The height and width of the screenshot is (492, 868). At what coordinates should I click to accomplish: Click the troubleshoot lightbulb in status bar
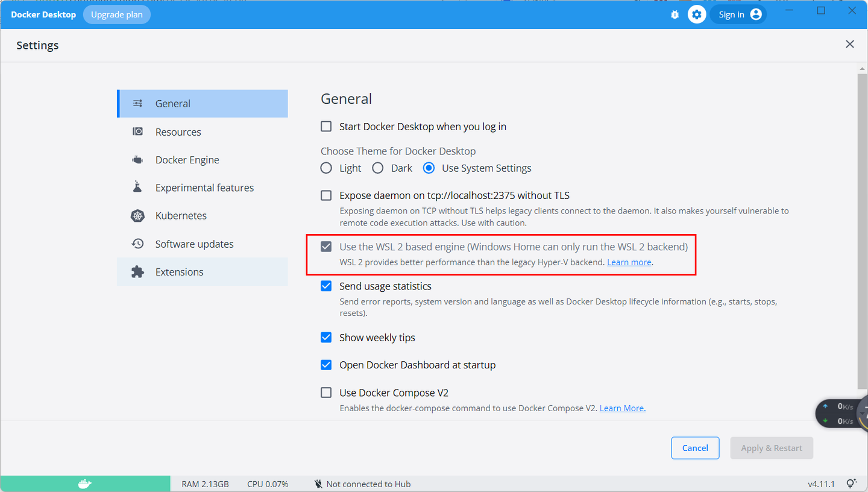(852, 483)
